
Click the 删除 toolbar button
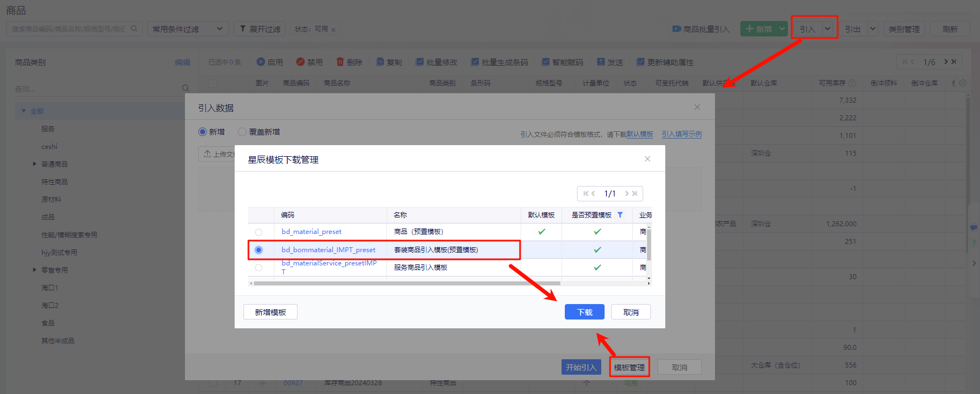tap(349, 62)
